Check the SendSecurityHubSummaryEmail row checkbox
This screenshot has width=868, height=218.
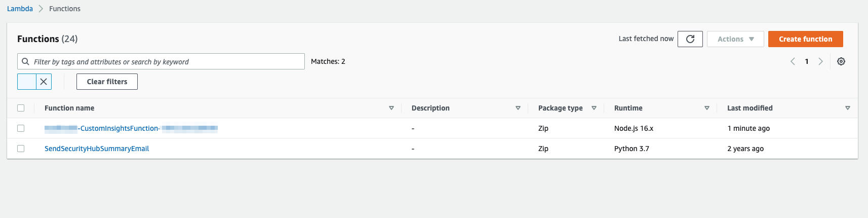click(x=21, y=149)
